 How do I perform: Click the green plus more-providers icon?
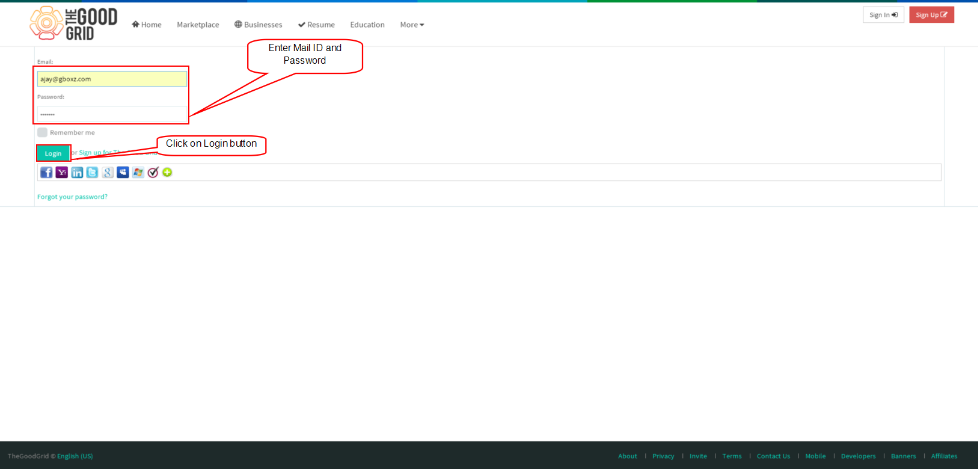[x=167, y=173]
